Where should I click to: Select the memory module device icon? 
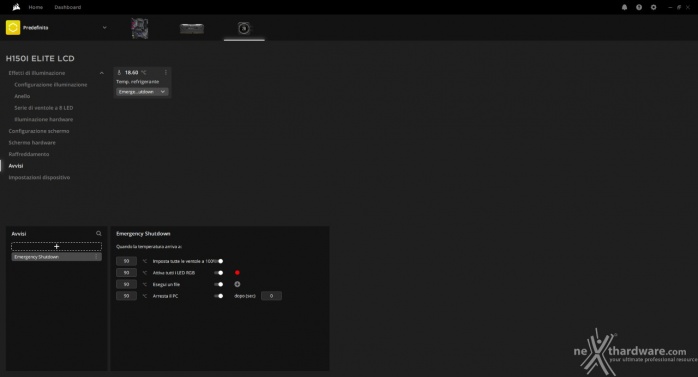point(192,28)
